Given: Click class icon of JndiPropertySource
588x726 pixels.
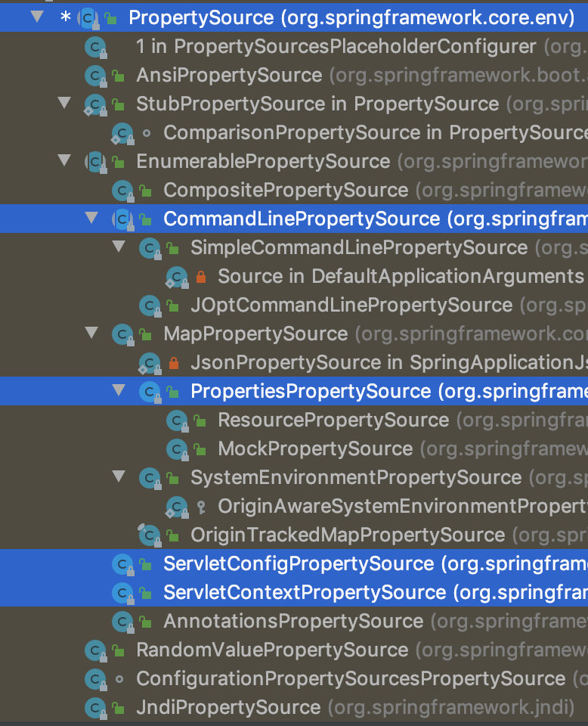Looking at the screenshot, I should click(x=96, y=708).
